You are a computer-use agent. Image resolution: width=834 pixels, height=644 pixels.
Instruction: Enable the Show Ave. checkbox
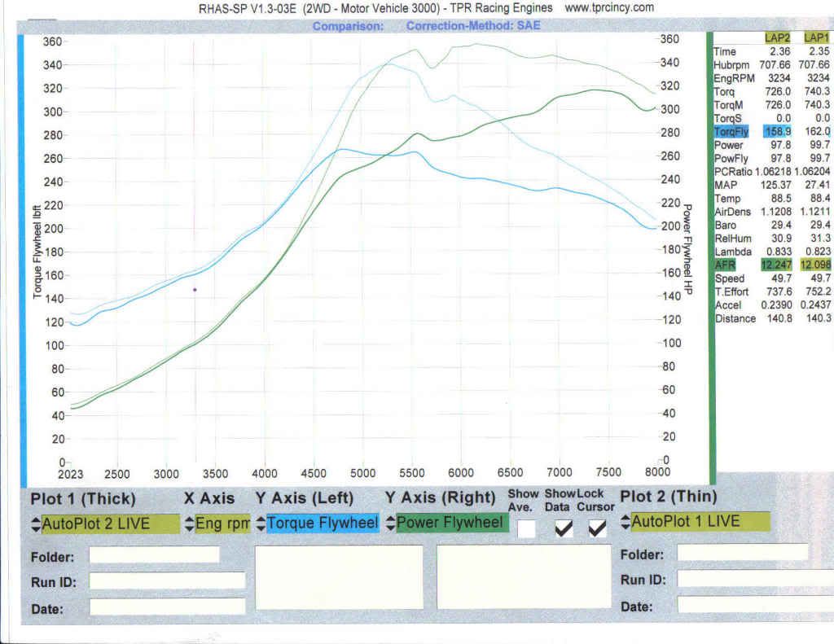pos(527,528)
